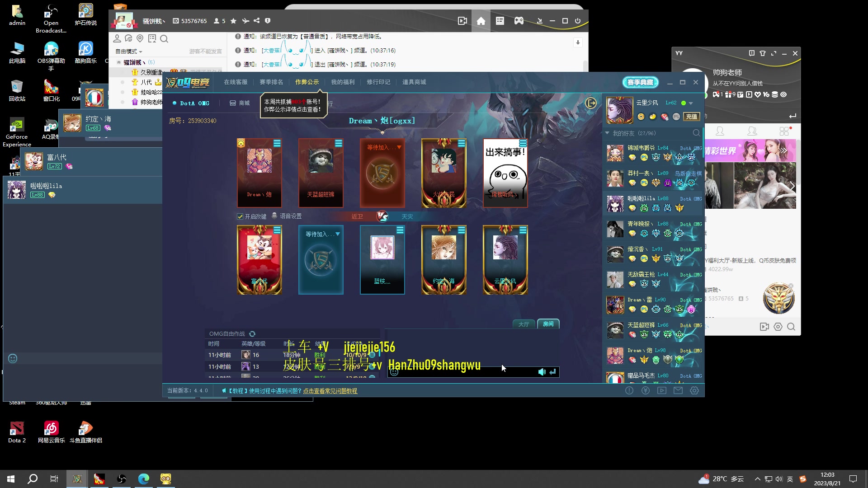Open emoji picker in room chat

[394, 372]
